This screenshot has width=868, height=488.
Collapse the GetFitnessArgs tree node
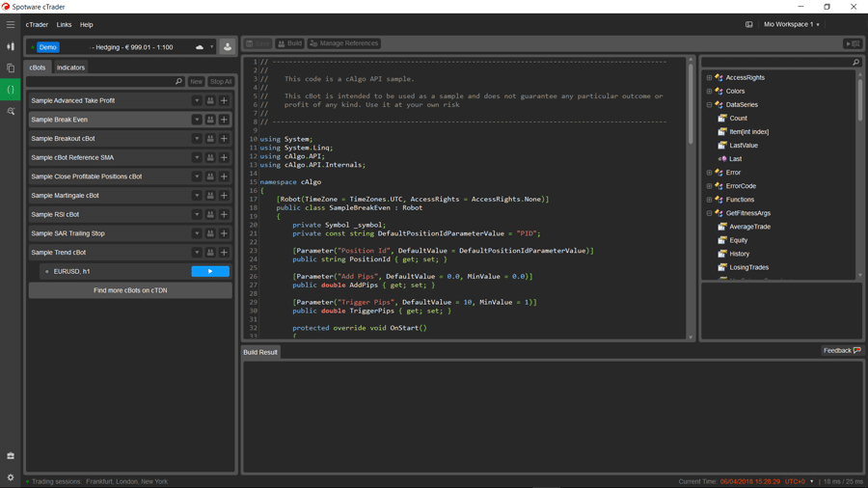click(709, 213)
